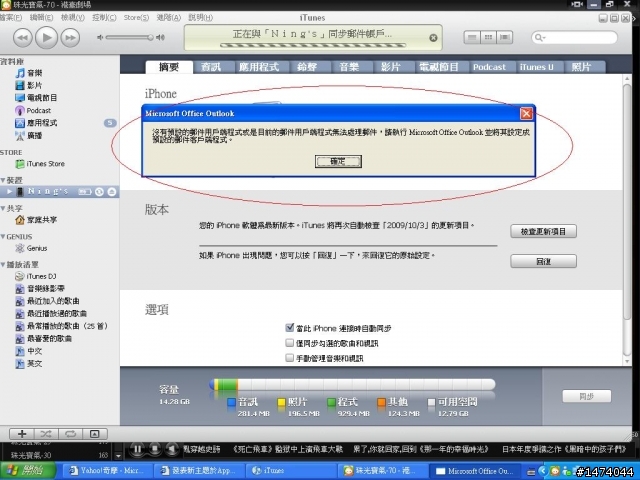Click the next track button
This screenshot has height=480, width=640.
pos(70,38)
